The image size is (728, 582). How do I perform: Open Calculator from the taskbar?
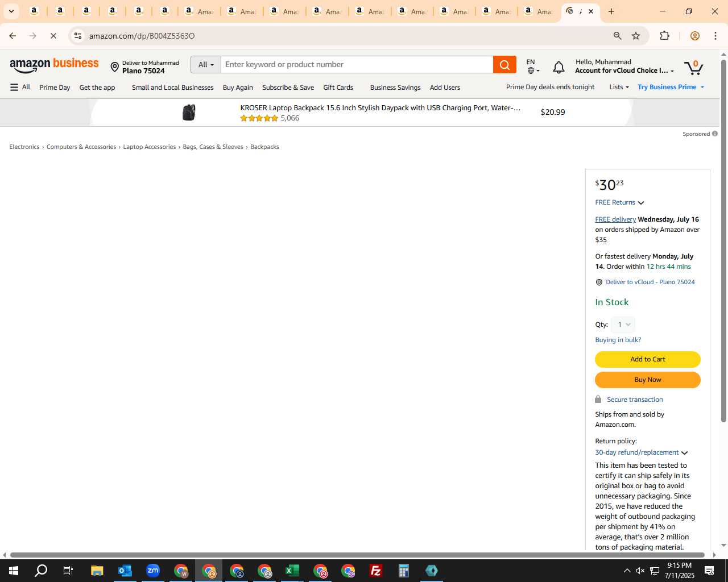click(403, 571)
